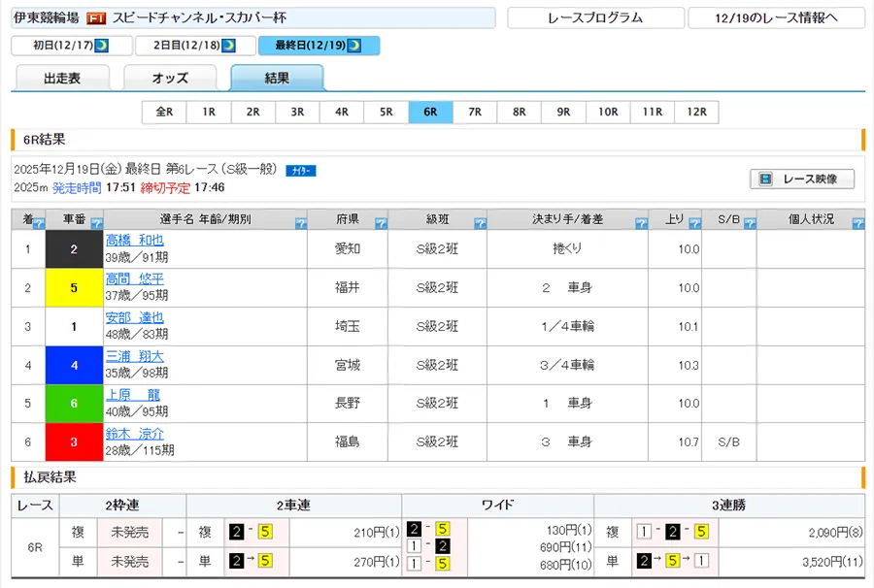Click the レース映像 video button
Screen dimensions: 874x588
coord(801,180)
